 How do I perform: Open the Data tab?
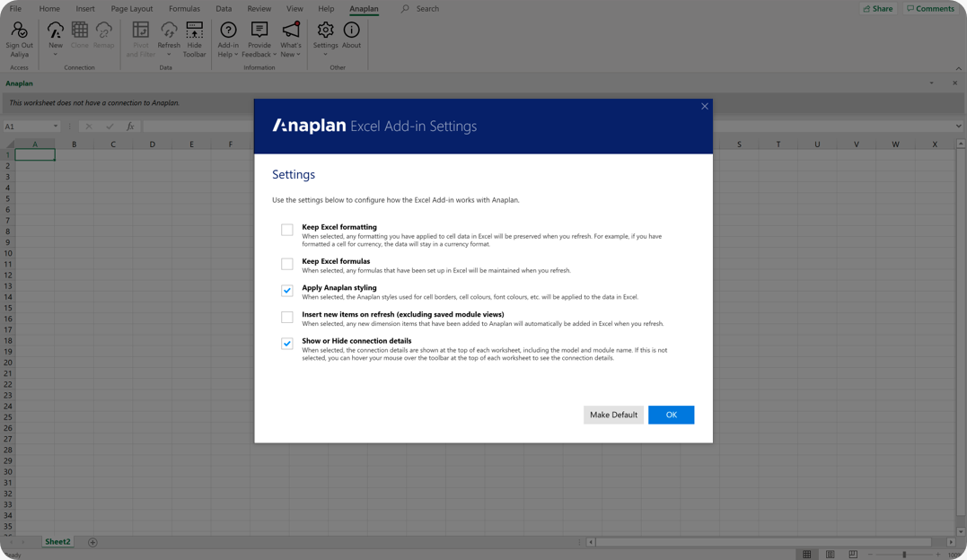tap(224, 9)
